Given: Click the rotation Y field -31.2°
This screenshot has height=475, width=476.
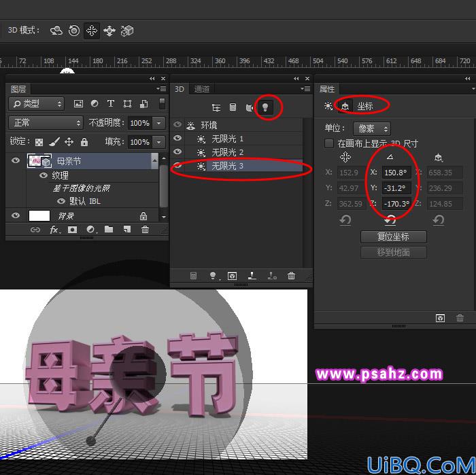Looking at the screenshot, I should click(396, 188).
